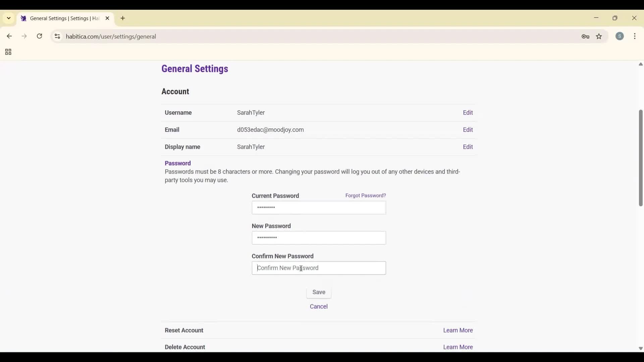Expand the tab overview grid below the toolbar
The image size is (644, 362).
tap(7, 52)
